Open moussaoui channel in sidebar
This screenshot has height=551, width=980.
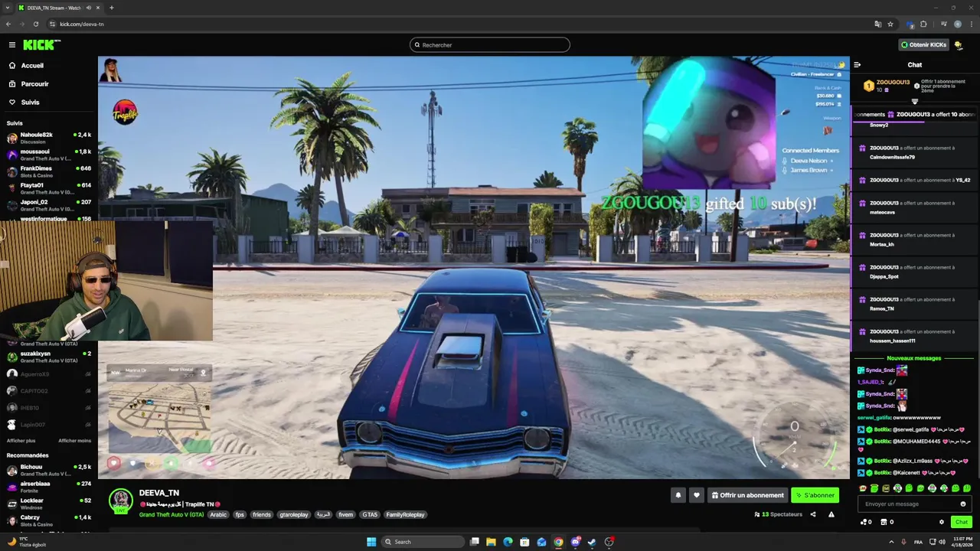tap(48, 155)
